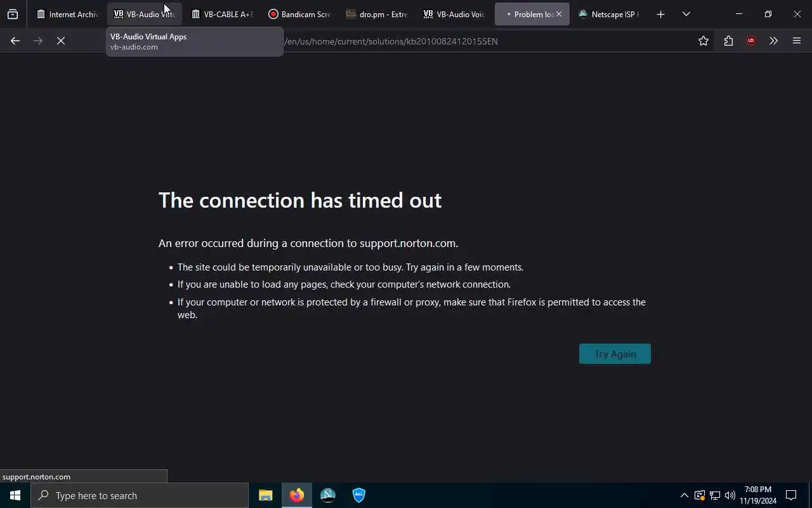Show hidden system tray icons

(x=684, y=495)
